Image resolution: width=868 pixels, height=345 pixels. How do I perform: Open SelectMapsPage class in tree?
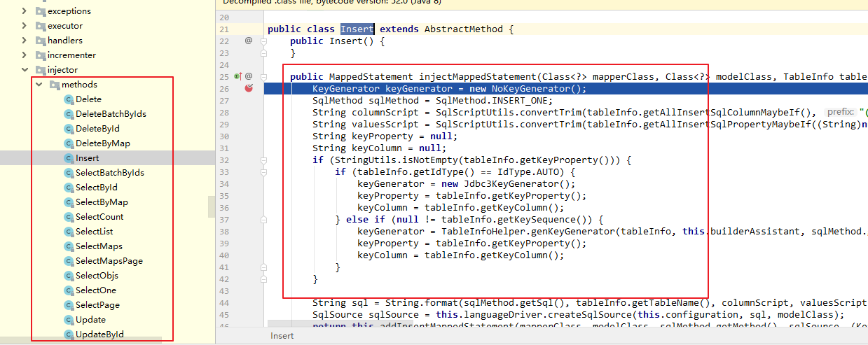click(109, 261)
